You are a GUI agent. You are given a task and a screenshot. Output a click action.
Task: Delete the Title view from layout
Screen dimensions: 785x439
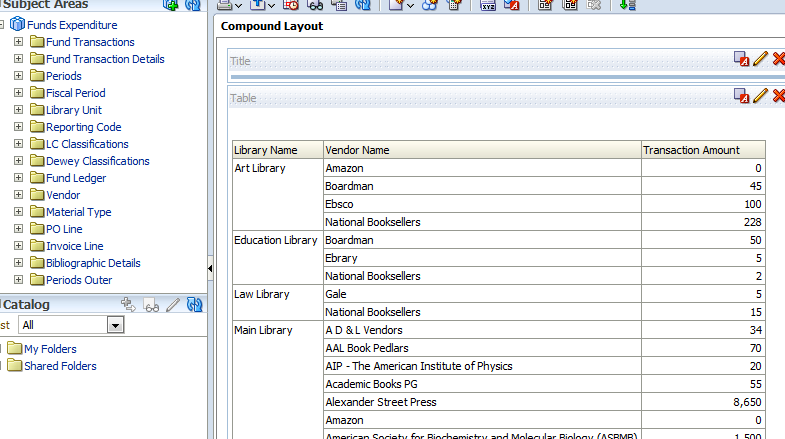[778, 60]
